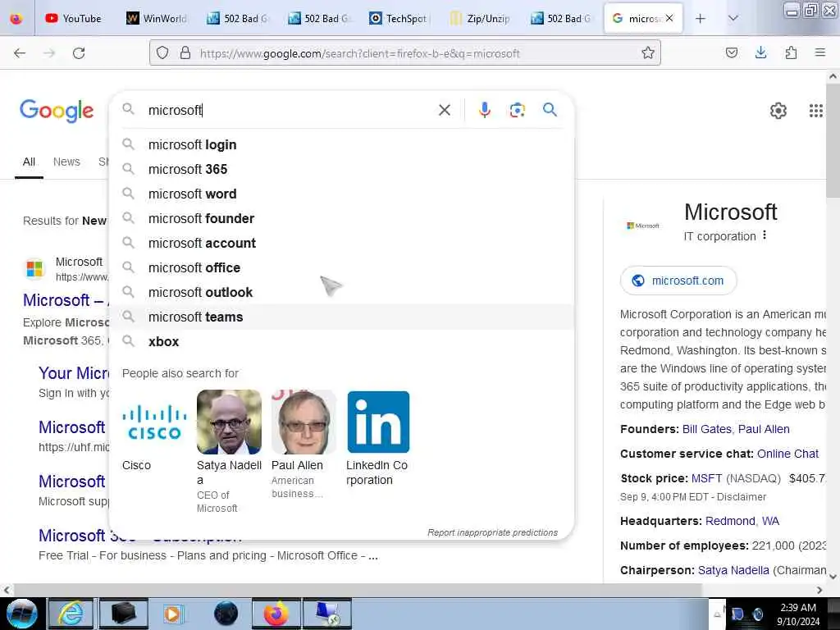
Task: Click the browser back arrow
Action: [20, 53]
